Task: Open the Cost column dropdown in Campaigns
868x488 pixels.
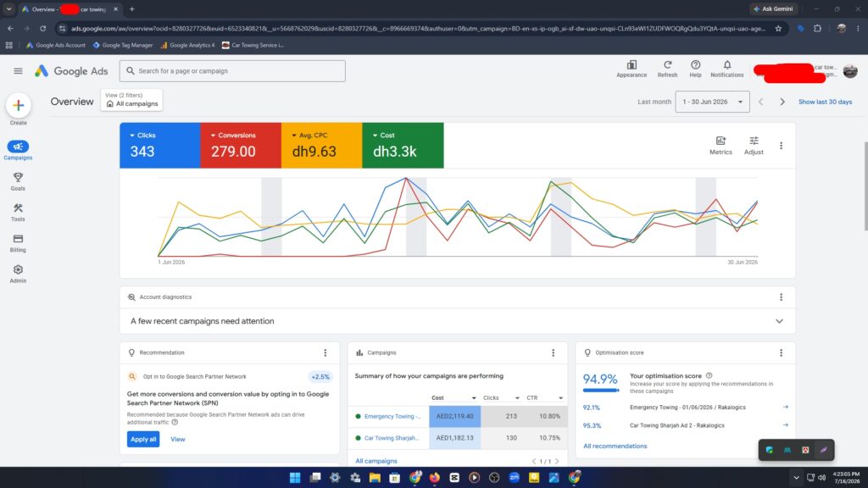Action: point(474,398)
